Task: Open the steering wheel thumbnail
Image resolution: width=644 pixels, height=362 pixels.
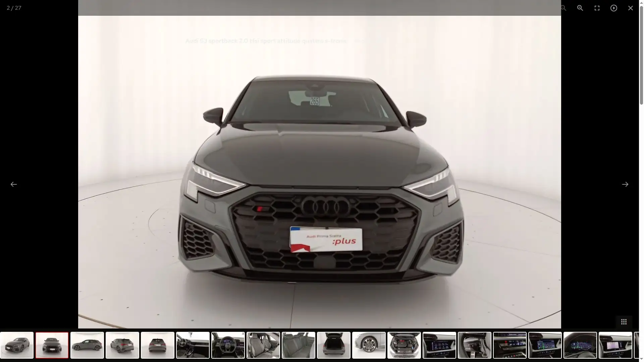Action: tap(228, 345)
